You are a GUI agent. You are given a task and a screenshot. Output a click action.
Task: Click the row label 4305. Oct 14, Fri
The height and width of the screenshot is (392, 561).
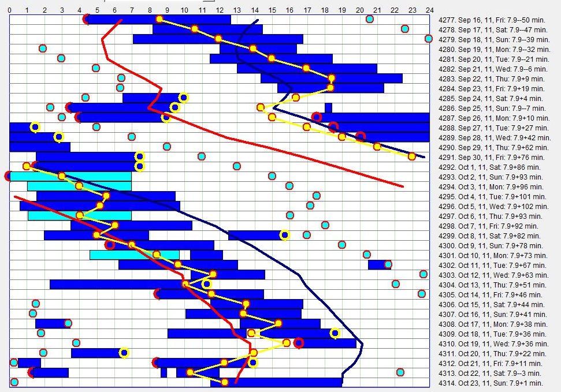pyautogui.click(x=491, y=294)
